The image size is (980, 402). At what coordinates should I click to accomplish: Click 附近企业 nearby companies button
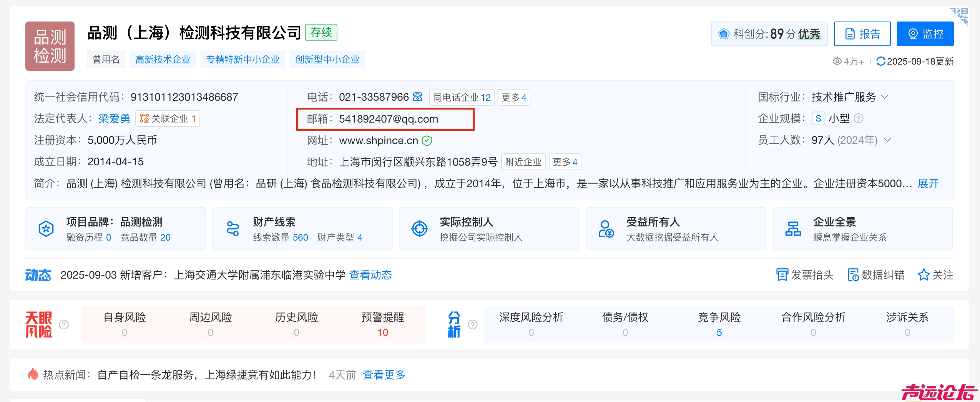coord(523,162)
